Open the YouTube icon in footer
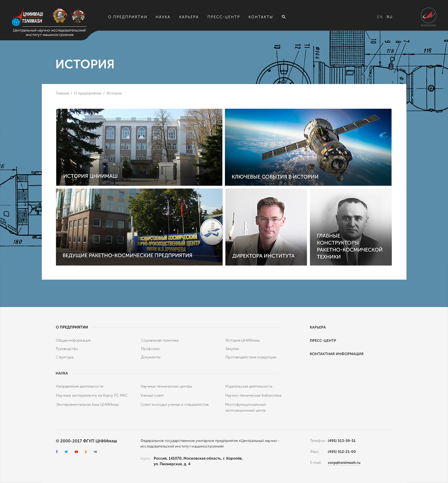Viewport: 448px width, 483px height. (76, 452)
